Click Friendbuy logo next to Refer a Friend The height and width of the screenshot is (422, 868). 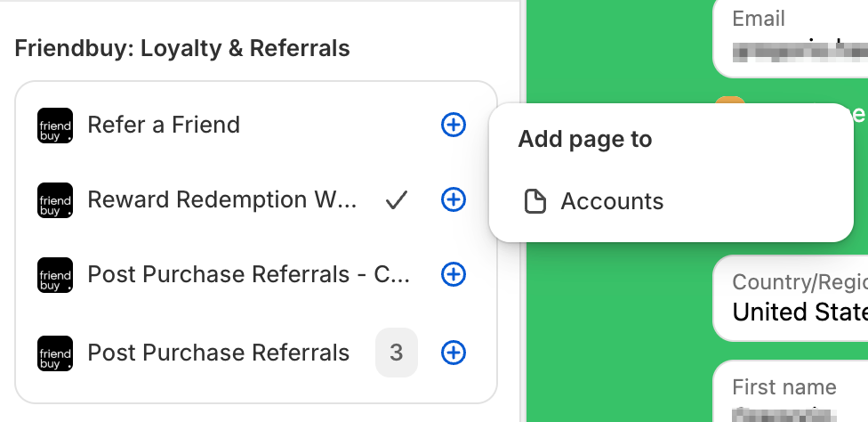pos(55,126)
